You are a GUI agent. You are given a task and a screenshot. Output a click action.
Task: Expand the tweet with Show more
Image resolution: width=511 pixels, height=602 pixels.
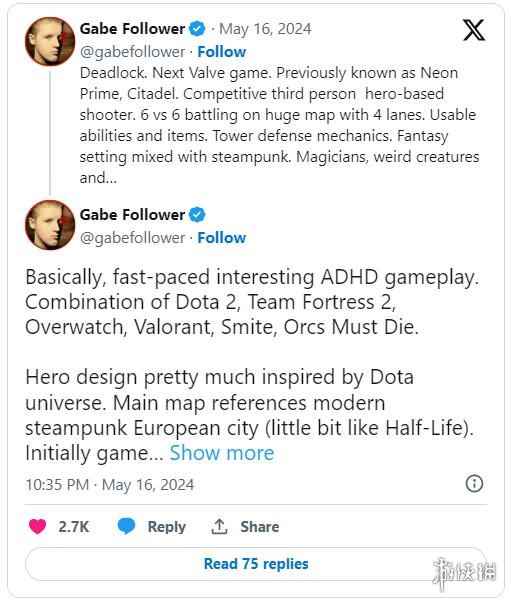coord(222,453)
